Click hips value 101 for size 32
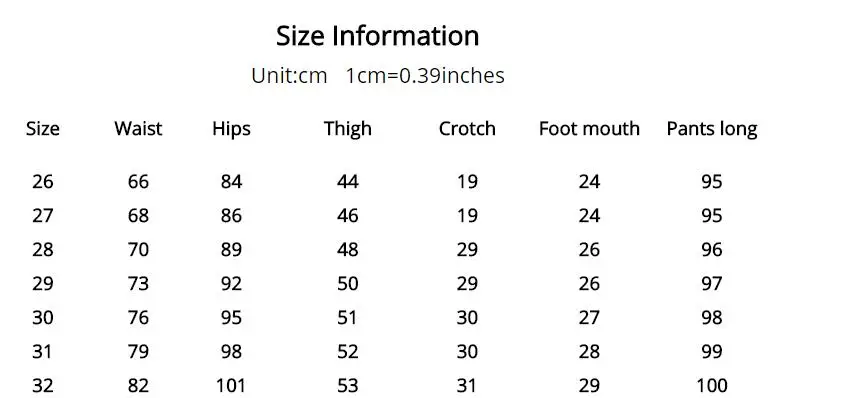The height and width of the screenshot is (398, 851). coord(231,386)
